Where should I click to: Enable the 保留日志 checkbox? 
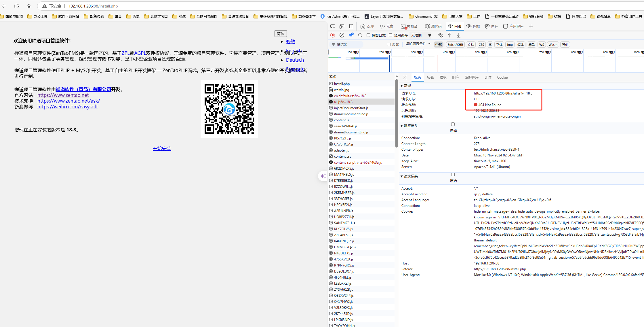[x=368, y=35]
